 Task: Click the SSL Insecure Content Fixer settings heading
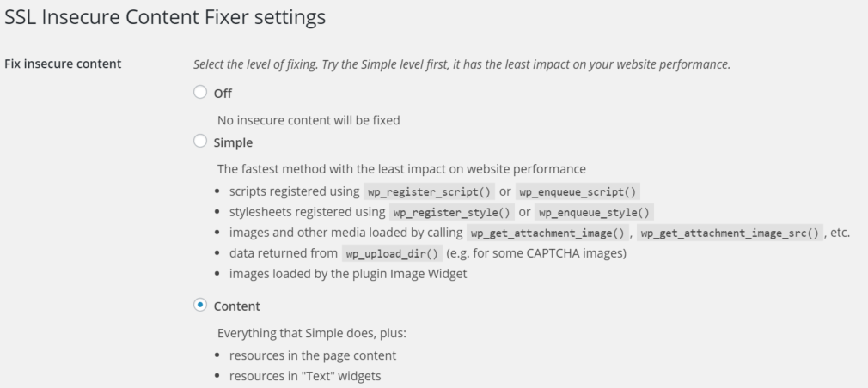pyautogui.click(x=165, y=18)
